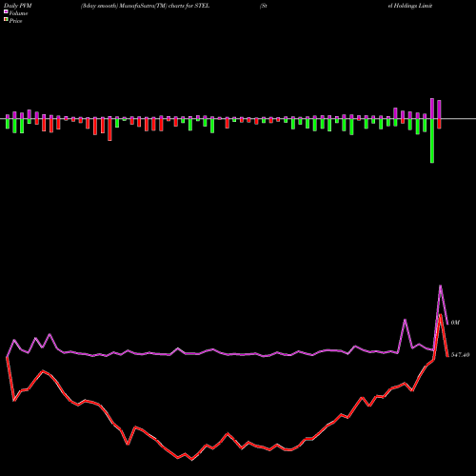Viewport: 476px width, 476px height.
Task: Click the Volume legend label
Action: [18, 13]
